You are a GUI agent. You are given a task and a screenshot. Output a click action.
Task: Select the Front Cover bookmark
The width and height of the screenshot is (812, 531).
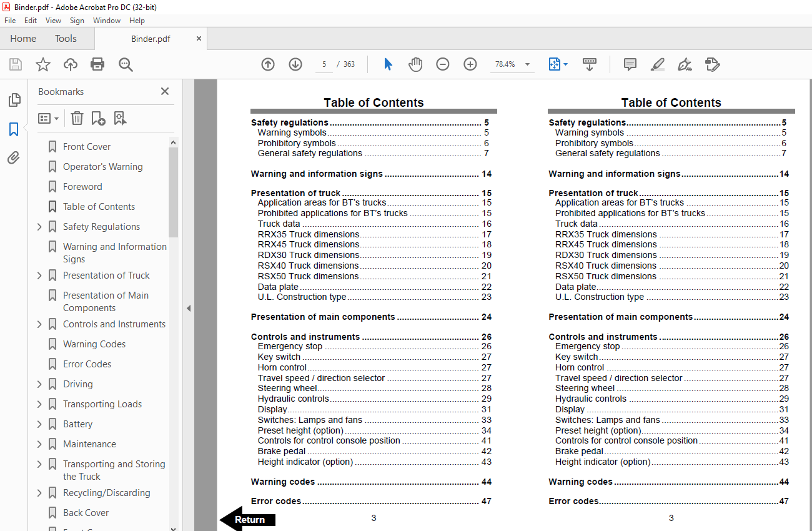(87, 147)
